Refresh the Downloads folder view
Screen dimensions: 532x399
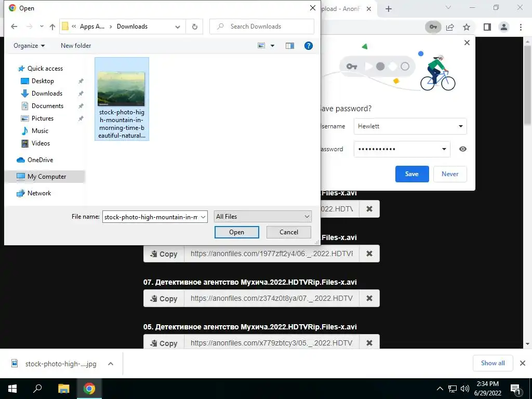194,26
